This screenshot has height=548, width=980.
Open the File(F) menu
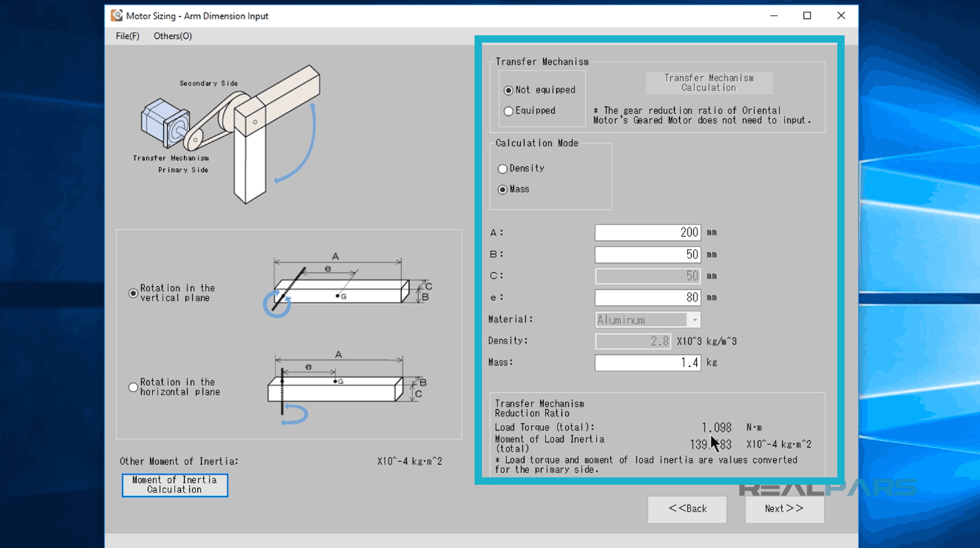(126, 35)
